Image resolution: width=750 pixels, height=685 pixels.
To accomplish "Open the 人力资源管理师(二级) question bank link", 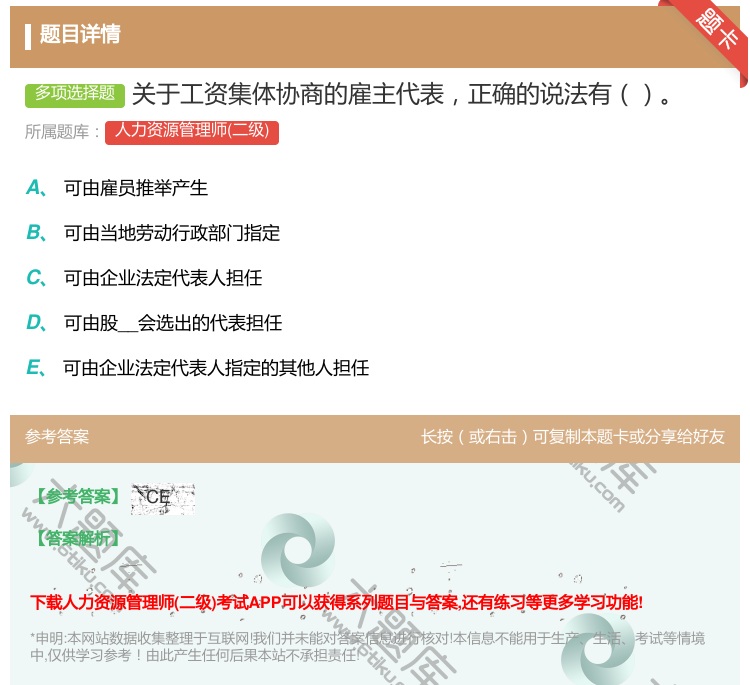I will [x=192, y=132].
